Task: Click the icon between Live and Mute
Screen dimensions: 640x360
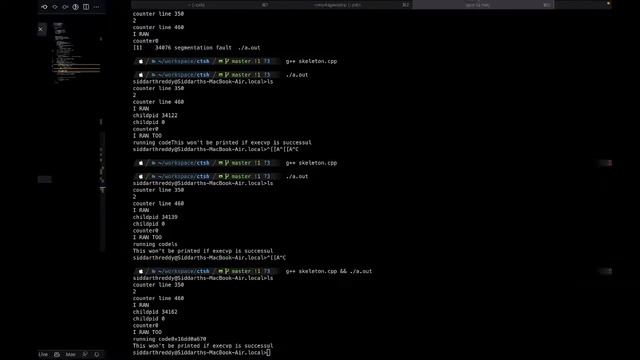Action: 57,354
